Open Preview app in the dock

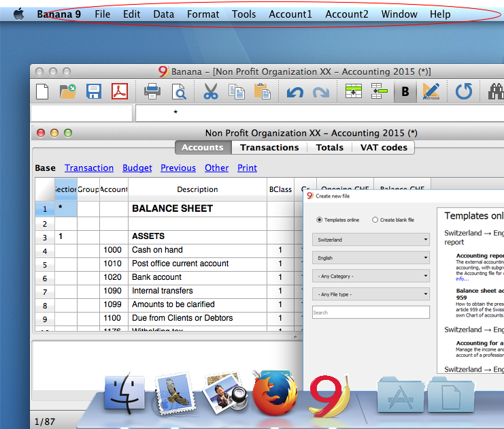click(225, 394)
